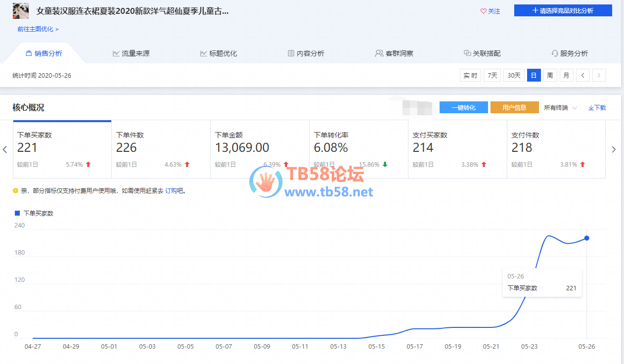Click the heart 关注 follow icon
Image resolution: width=624 pixels, height=364 pixels.
point(484,11)
